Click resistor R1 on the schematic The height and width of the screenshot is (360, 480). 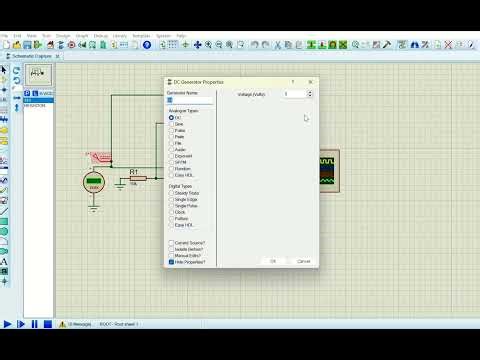138,178
